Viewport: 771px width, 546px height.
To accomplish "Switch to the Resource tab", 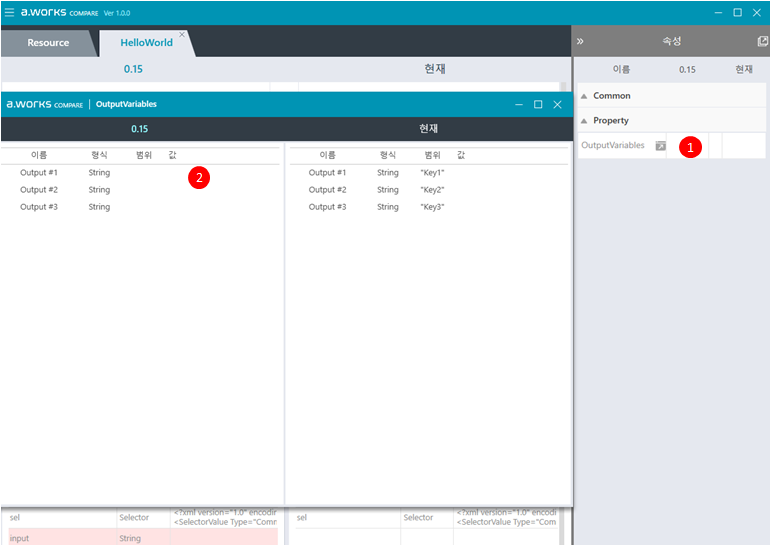I will [x=48, y=43].
